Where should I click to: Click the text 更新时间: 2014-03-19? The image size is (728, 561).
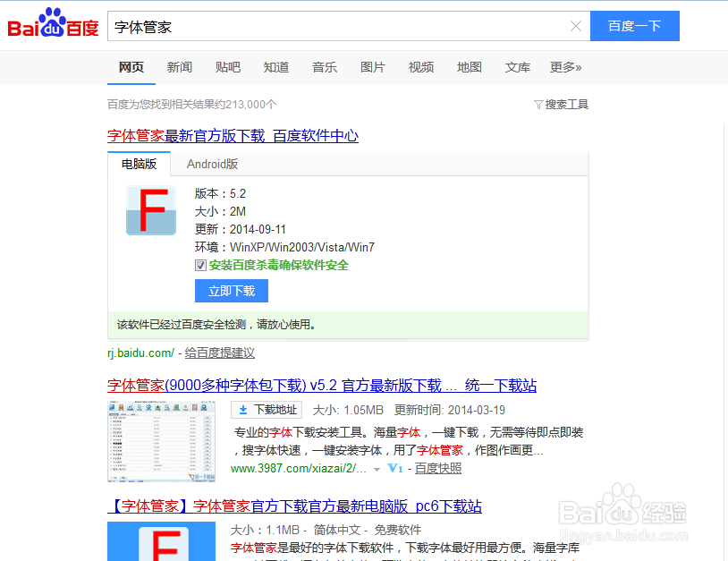coord(450,410)
